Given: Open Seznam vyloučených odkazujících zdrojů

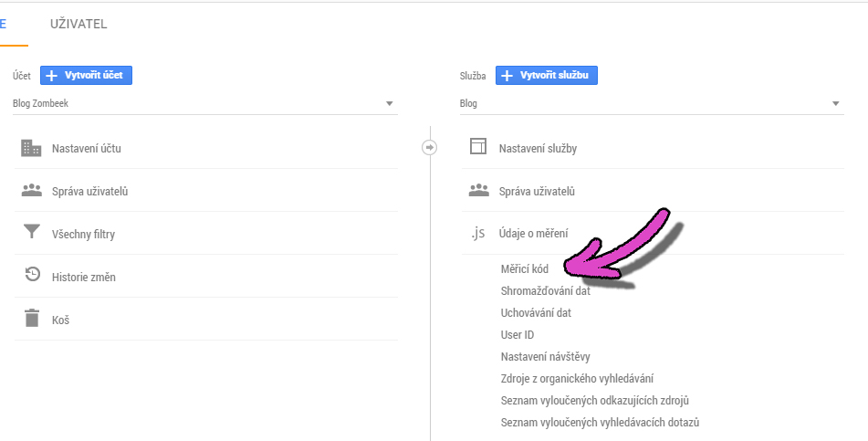Looking at the screenshot, I should coord(594,401).
